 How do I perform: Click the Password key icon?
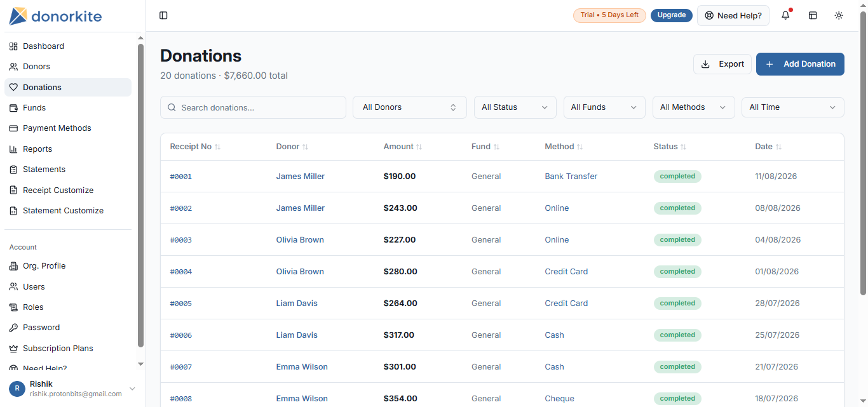[13, 328]
